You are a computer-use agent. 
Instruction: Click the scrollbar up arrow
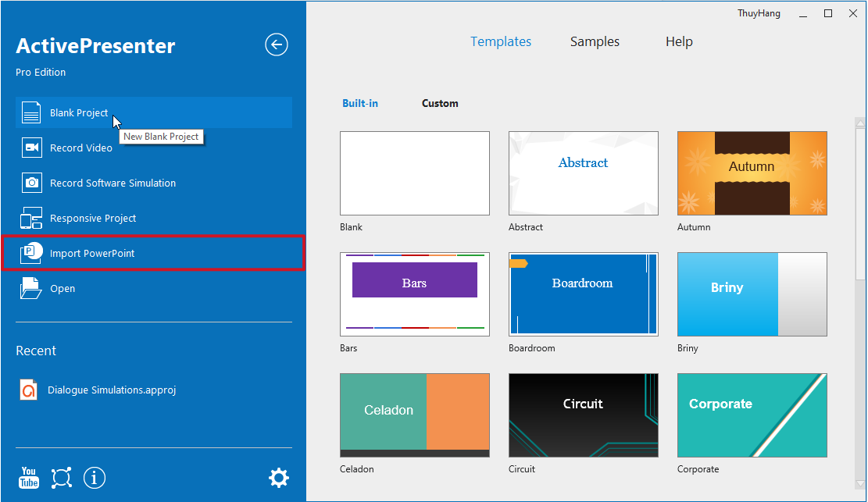tap(860, 123)
